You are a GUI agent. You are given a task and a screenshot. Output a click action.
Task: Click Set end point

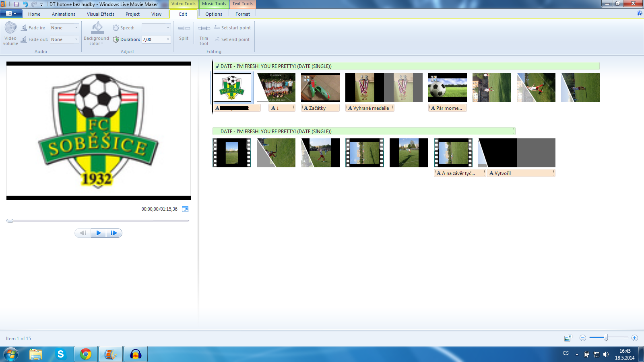tap(232, 39)
